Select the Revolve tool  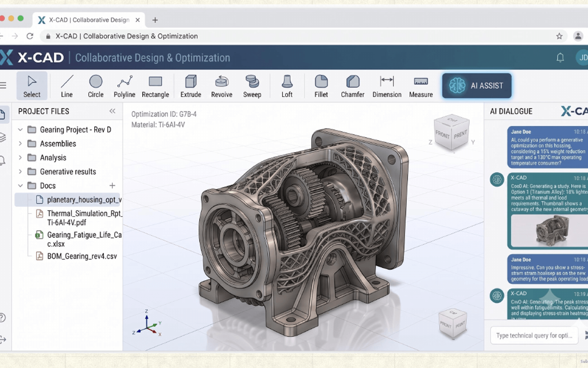[222, 86]
